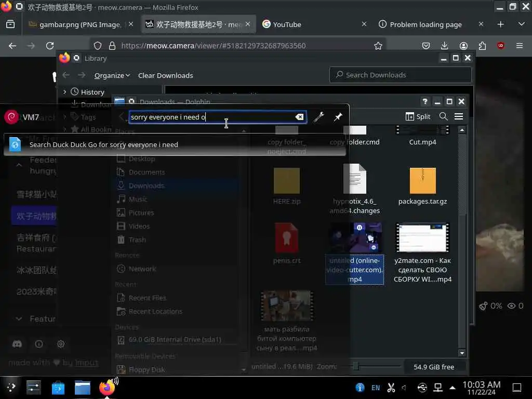Viewport: 532px width, 399px height.
Task: Adjust Dolphin zoom slider
Action: pyautogui.click(x=355, y=366)
